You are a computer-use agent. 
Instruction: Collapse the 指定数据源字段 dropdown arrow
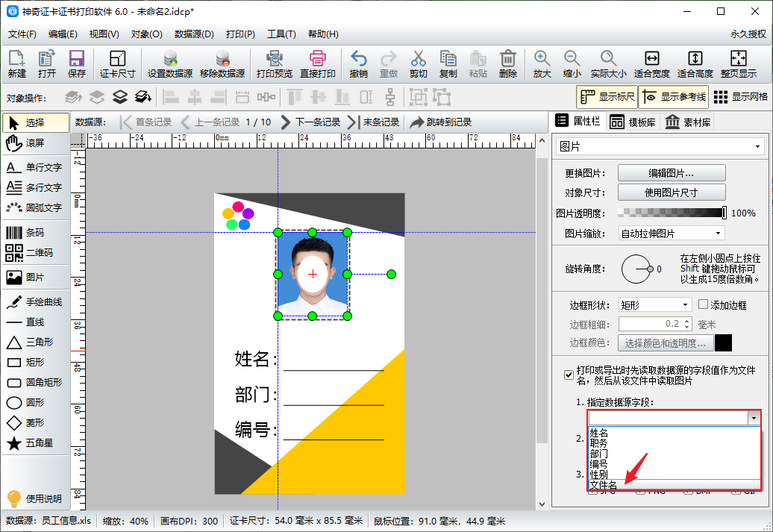pyautogui.click(x=754, y=418)
